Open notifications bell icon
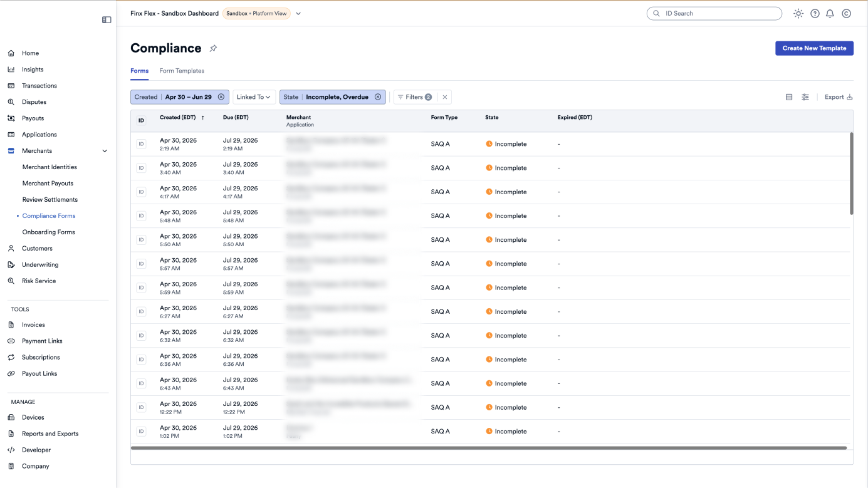Screen dimensions: 868x488 830,13
